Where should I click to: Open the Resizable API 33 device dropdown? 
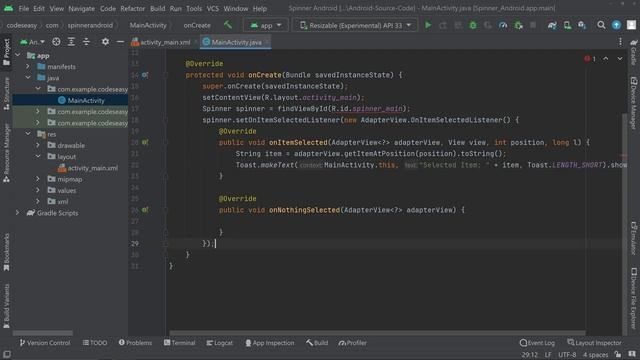pos(356,25)
